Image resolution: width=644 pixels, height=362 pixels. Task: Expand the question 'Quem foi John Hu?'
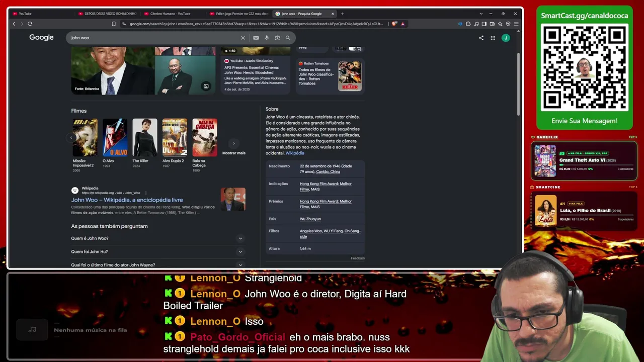coord(157,251)
